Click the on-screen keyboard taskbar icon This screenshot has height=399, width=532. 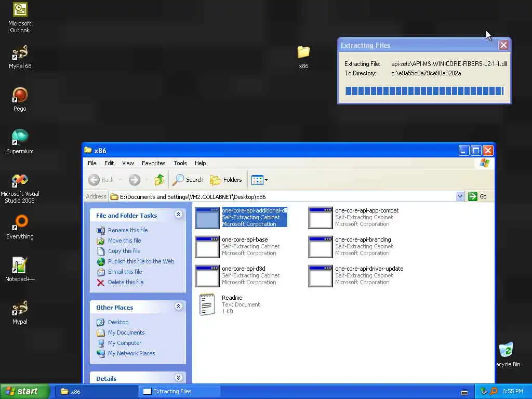point(464,392)
